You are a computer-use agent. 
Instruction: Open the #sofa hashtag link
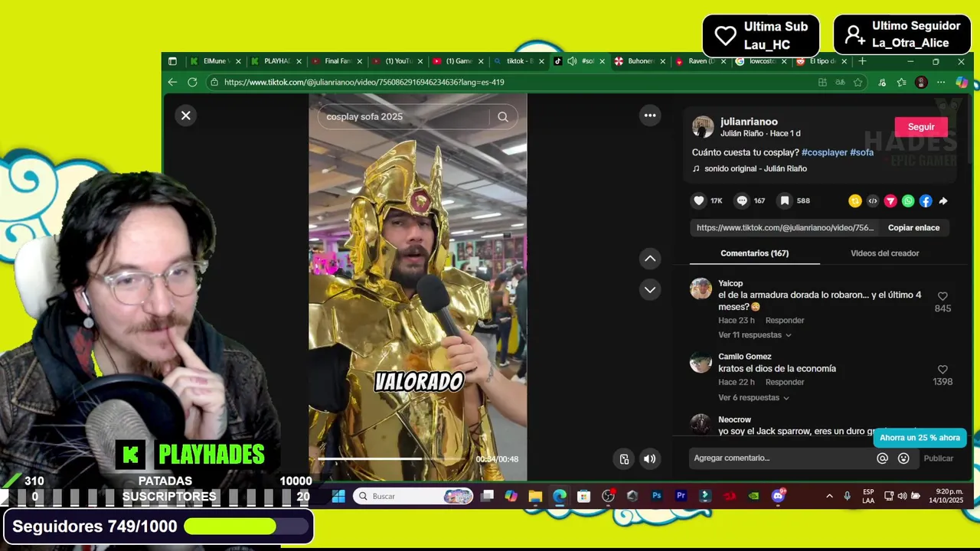861,153
